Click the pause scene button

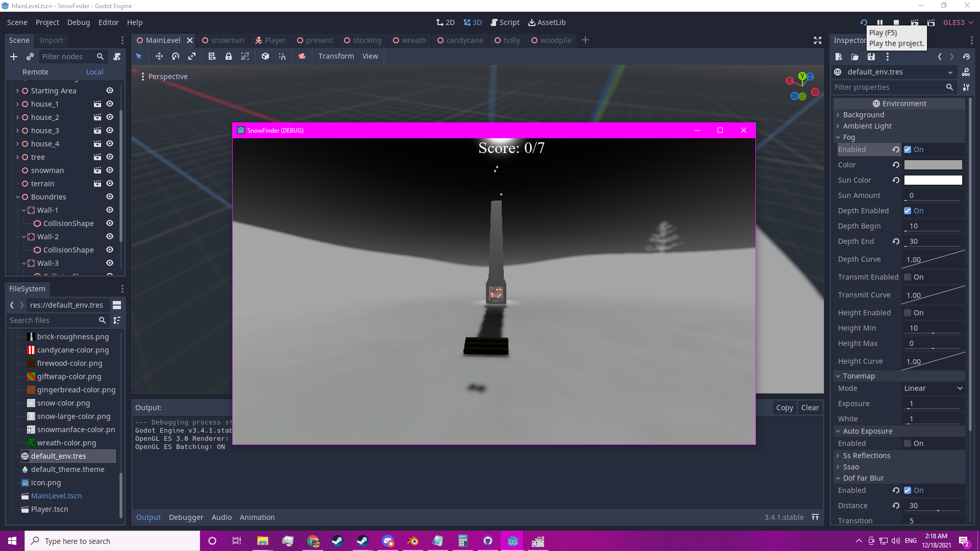(x=880, y=22)
